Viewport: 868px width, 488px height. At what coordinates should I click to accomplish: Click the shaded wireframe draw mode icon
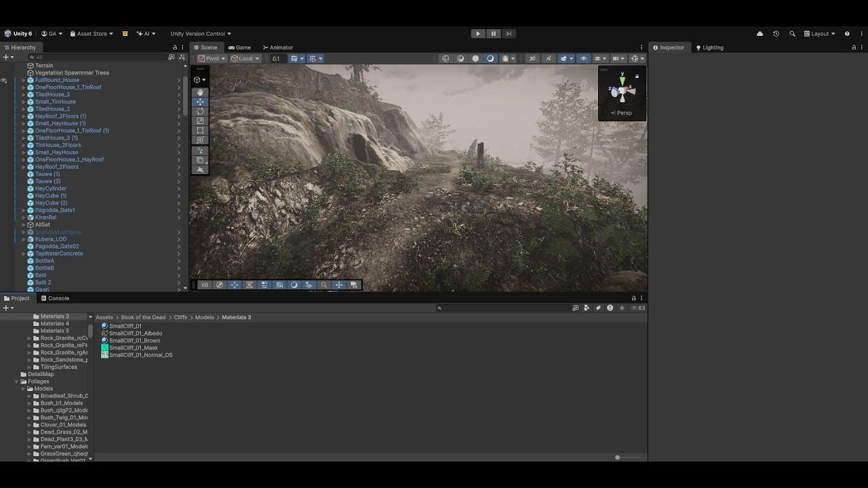[460, 58]
